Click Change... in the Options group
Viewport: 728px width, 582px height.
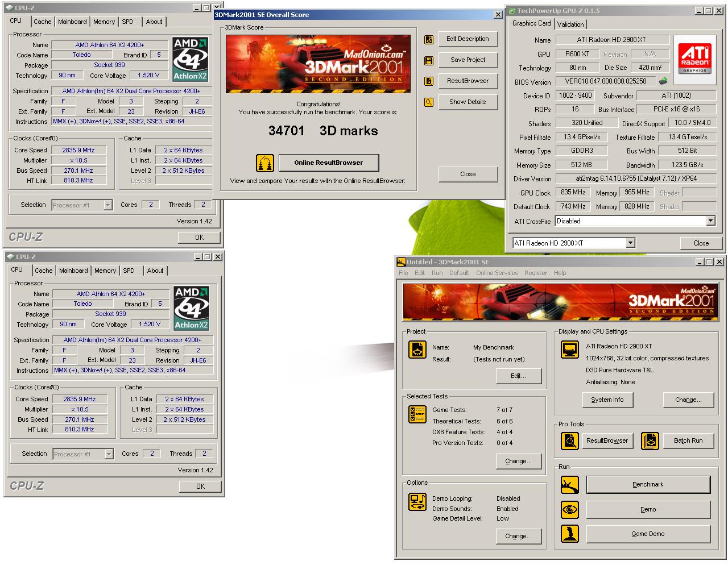pos(518,537)
